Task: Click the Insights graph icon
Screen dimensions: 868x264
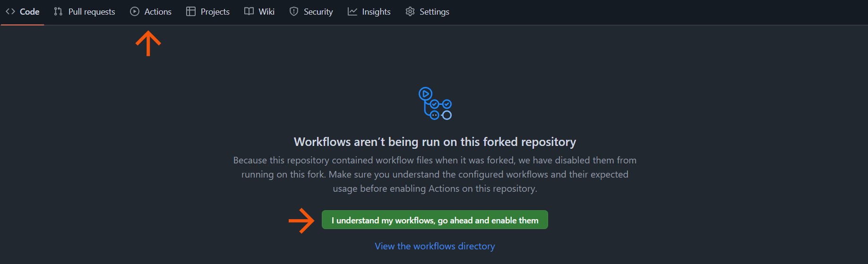Action: pos(352,12)
